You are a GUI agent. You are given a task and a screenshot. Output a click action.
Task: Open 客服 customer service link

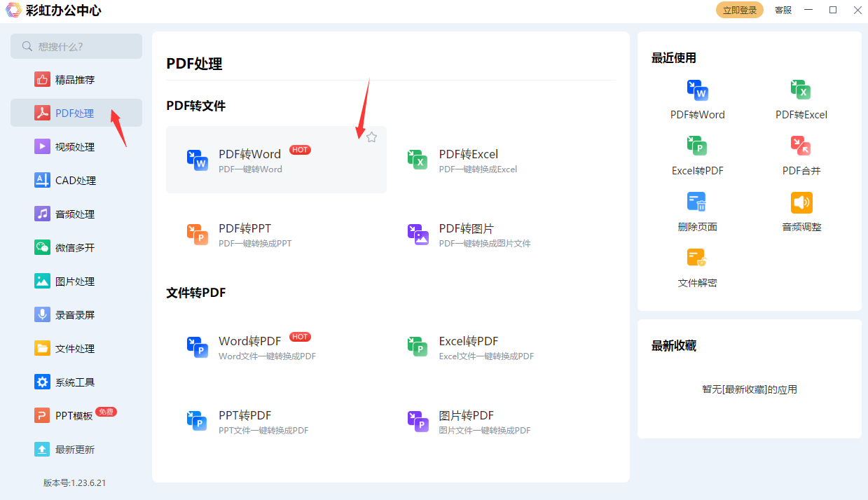pyautogui.click(x=783, y=10)
